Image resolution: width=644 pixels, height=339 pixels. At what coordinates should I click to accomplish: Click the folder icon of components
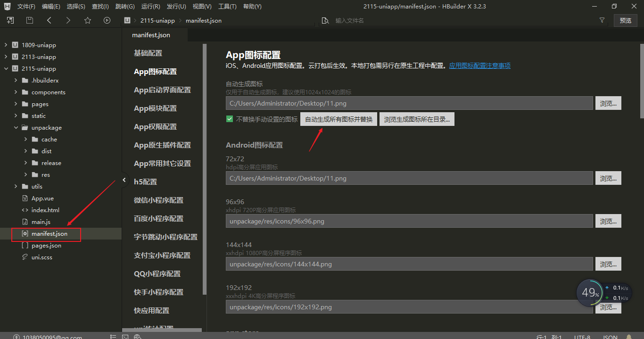tap(25, 92)
